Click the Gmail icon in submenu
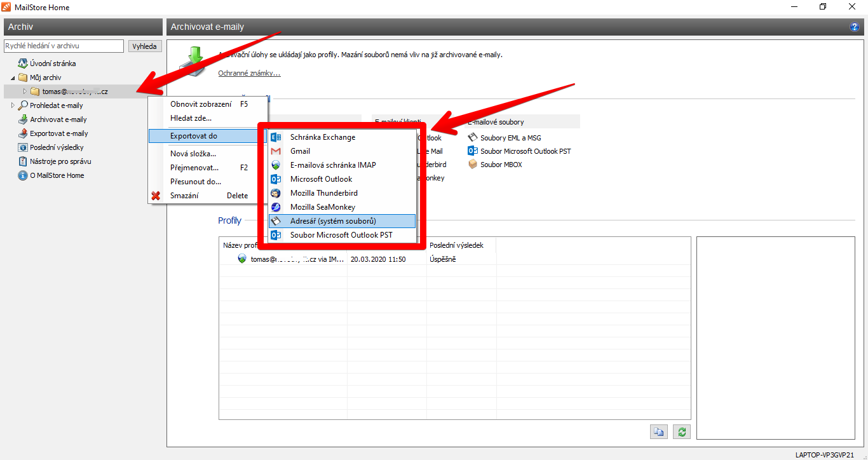868x460 pixels. point(276,151)
